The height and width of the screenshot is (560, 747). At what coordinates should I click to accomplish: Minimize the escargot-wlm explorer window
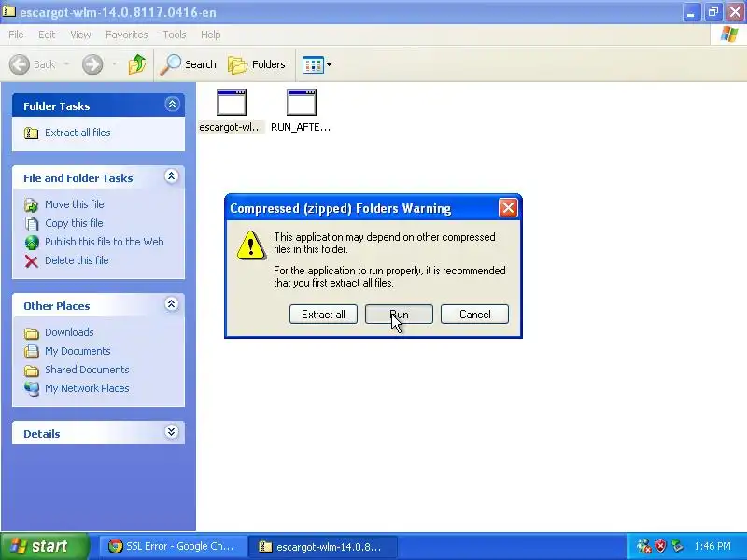click(691, 11)
